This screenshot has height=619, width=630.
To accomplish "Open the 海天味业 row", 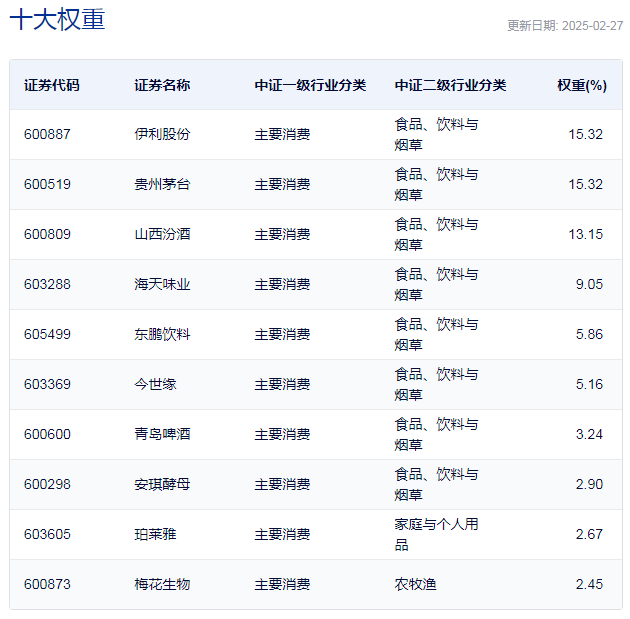I will coord(162,284).
